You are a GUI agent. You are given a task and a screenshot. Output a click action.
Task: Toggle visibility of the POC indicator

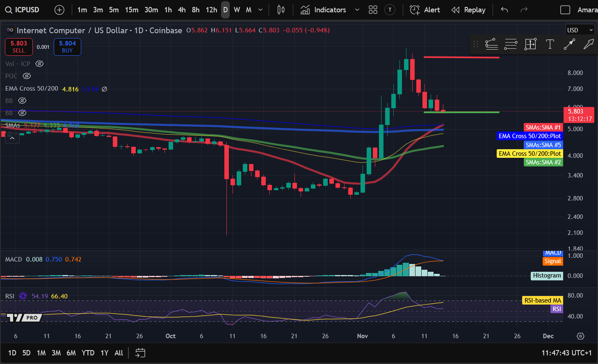coord(27,76)
